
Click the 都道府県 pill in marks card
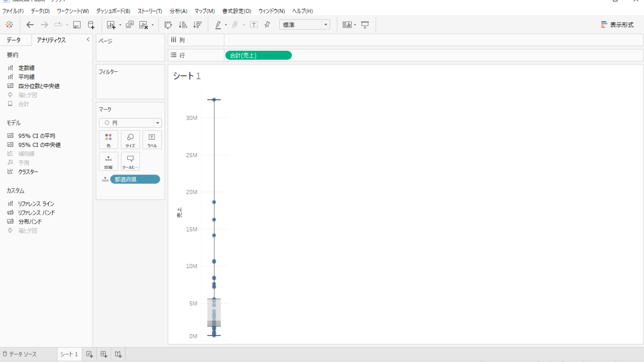pyautogui.click(x=135, y=179)
